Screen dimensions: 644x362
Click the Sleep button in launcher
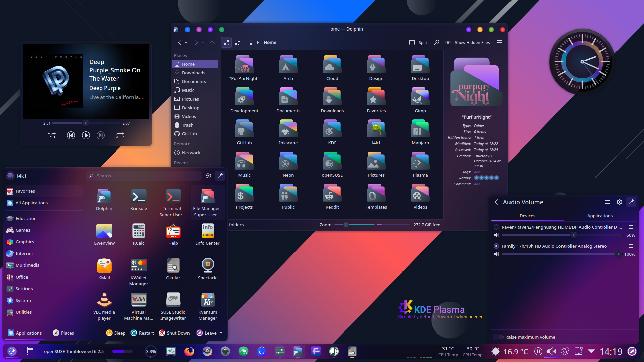116,333
